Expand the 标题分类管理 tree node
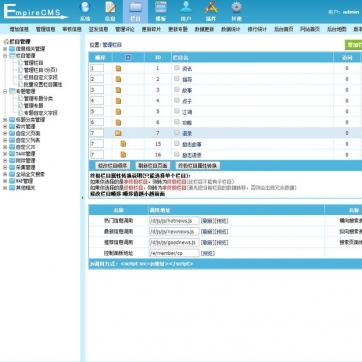Viewport: 362px width, 362px height. tap(5, 120)
